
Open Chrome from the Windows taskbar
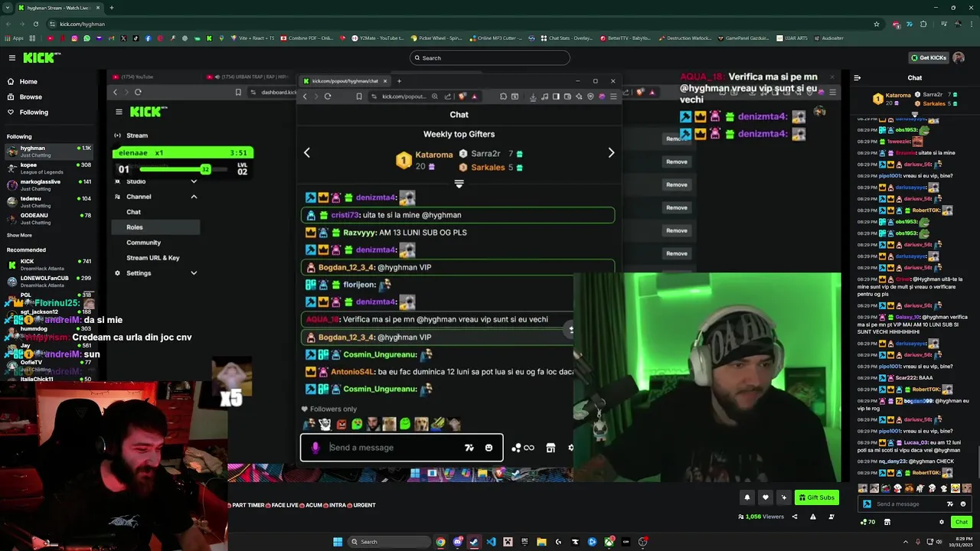(440, 542)
